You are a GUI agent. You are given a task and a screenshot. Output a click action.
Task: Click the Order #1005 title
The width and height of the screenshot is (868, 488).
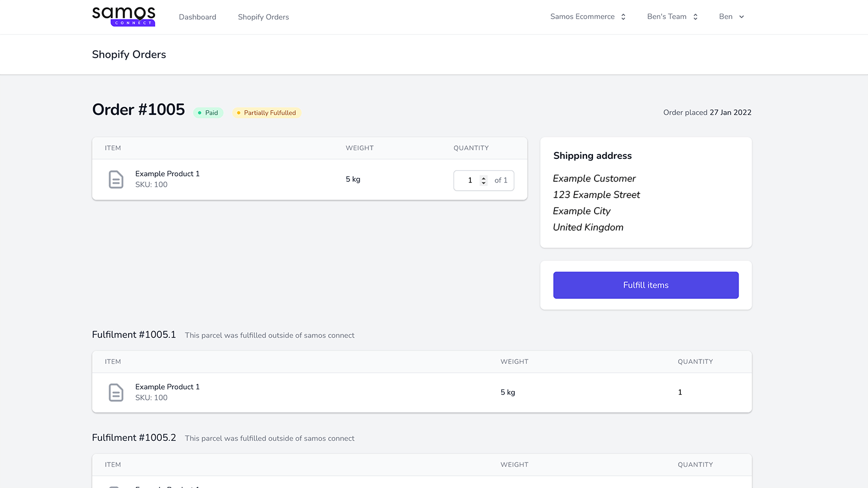click(138, 110)
